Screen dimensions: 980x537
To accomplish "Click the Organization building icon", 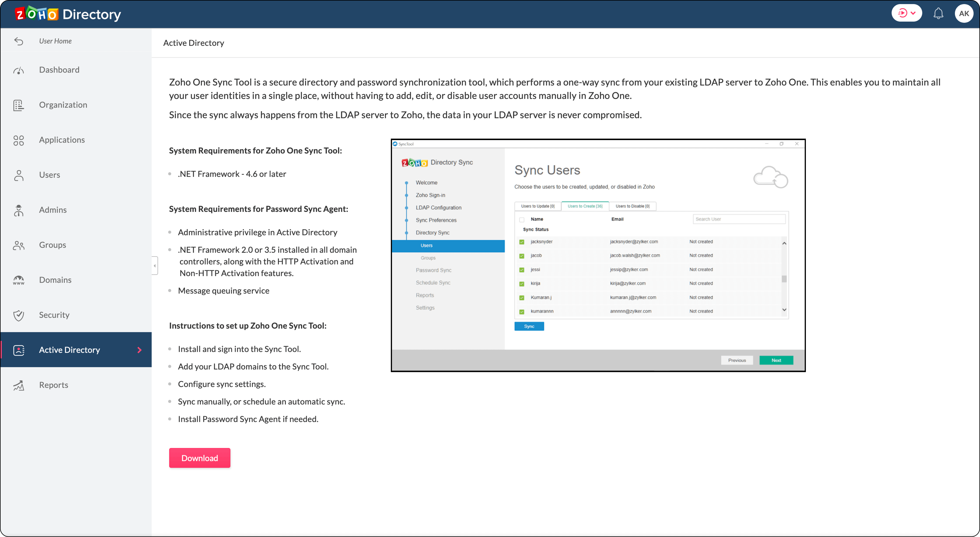I will coord(19,105).
